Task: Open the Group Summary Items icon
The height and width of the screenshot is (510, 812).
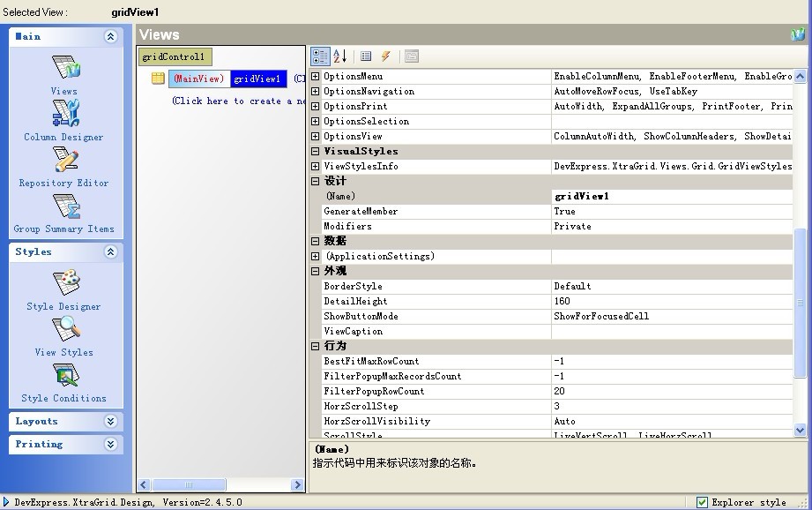Action: click(x=66, y=206)
